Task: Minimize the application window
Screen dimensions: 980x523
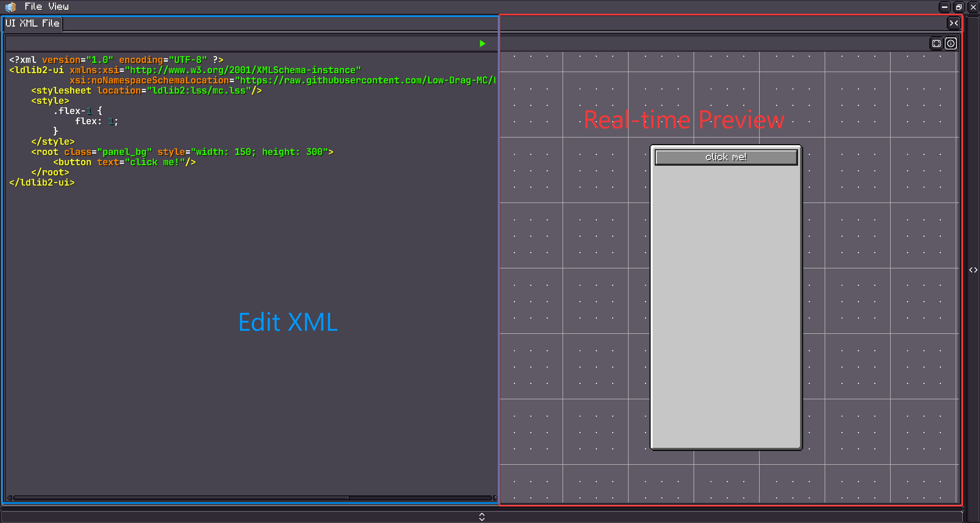Action: [944, 7]
